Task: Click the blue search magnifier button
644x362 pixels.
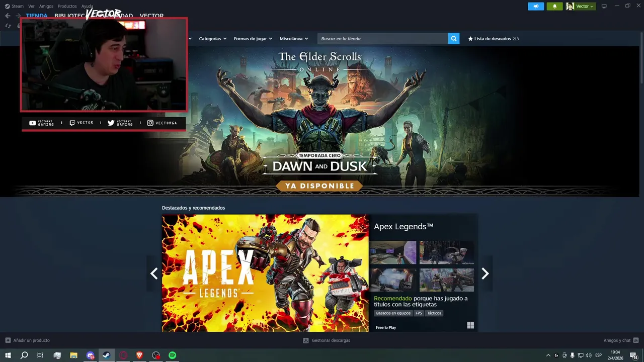Action: coord(454,39)
